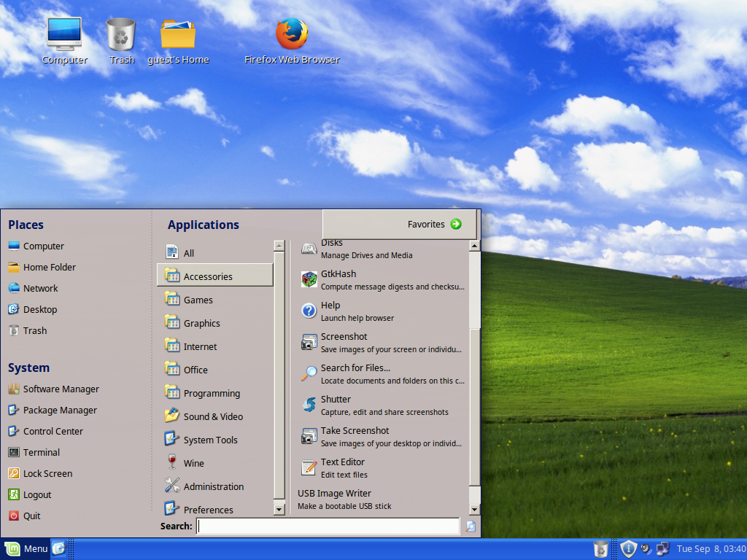
Task: Show the Favorites view
Action: tap(435, 225)
